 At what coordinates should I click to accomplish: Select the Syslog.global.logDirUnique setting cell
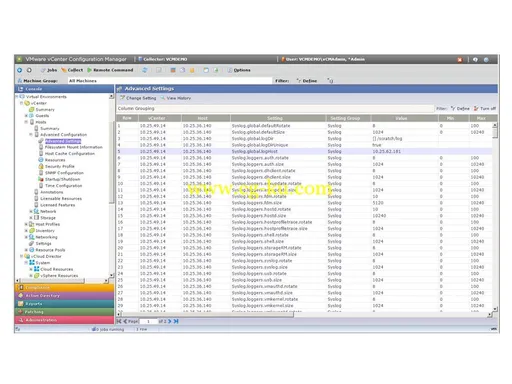click(x=260, y=145)
